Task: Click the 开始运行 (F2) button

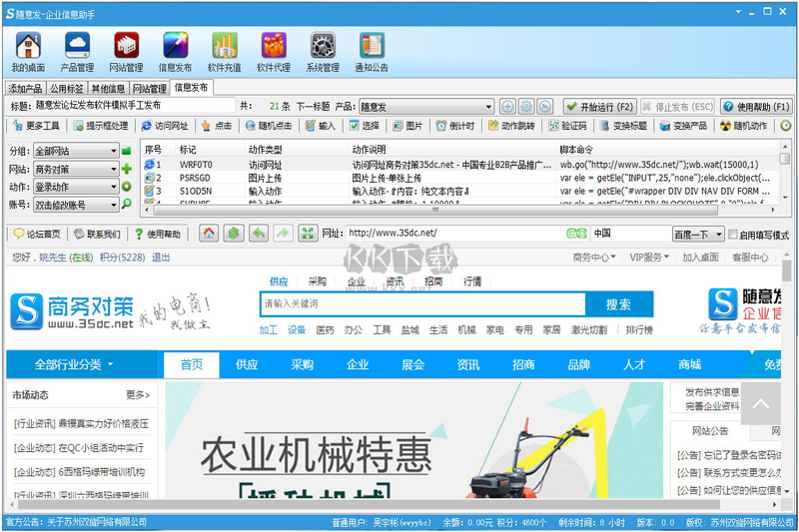Action: coord(598,107)
